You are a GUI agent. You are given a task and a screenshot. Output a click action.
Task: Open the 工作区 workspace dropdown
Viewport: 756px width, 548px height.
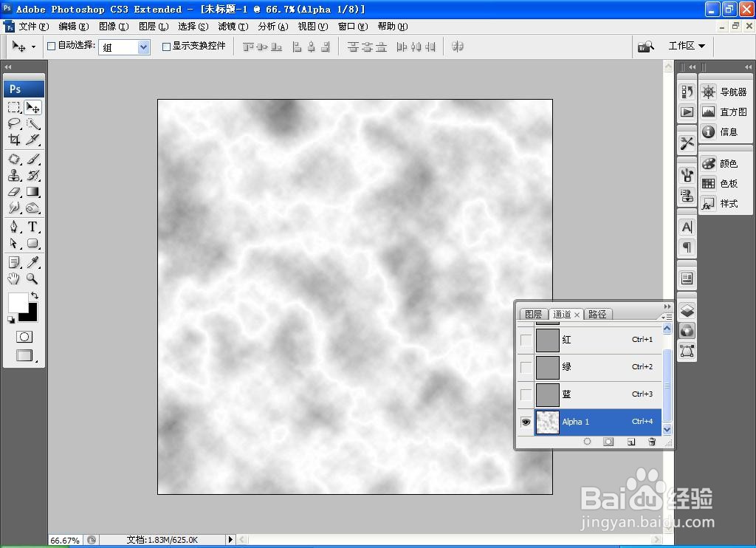pos(687,46)
